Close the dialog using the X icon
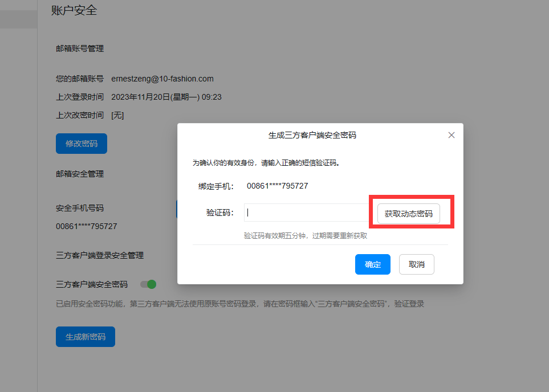 tap(452, 135)
